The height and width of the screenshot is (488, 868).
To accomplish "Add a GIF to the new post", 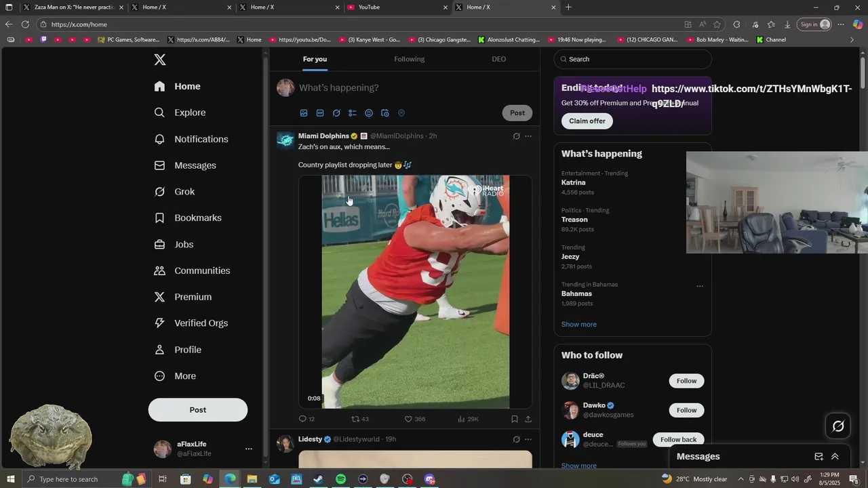I will (320, 113).
